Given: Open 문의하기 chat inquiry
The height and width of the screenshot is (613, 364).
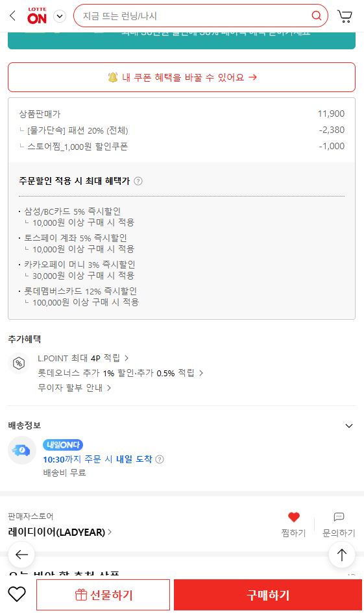Looking at the screenshot, I should click(339, 524).
